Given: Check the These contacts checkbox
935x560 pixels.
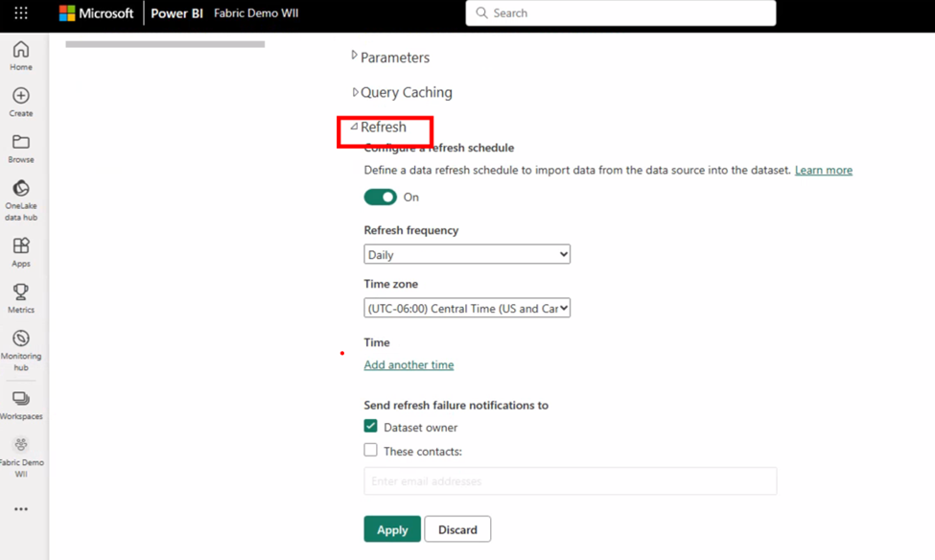Looking at the screenshot, I should coord(370,451).
